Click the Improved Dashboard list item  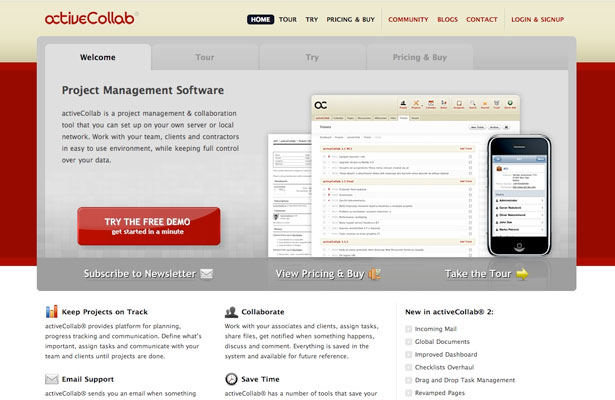tap(446, 355)
